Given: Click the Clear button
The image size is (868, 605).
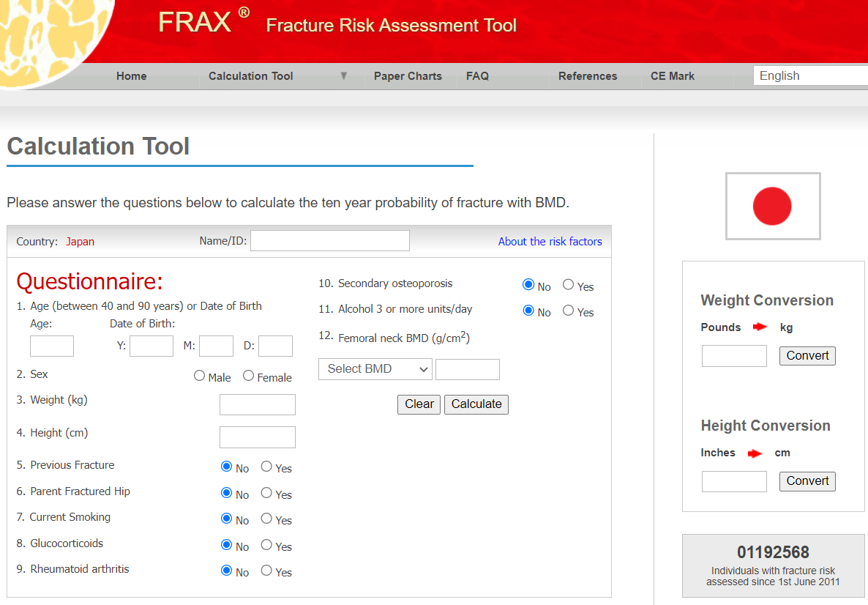Looking at the screenshot, I should tap(419, 404).
